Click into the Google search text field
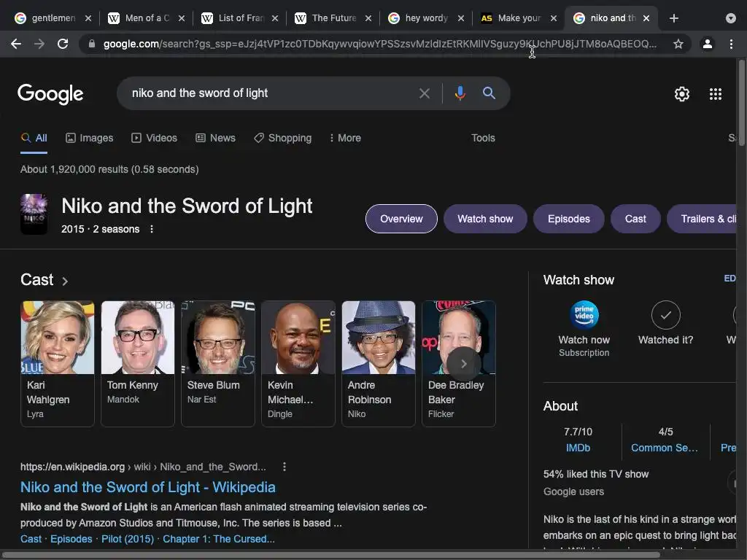 pos(270,93)
